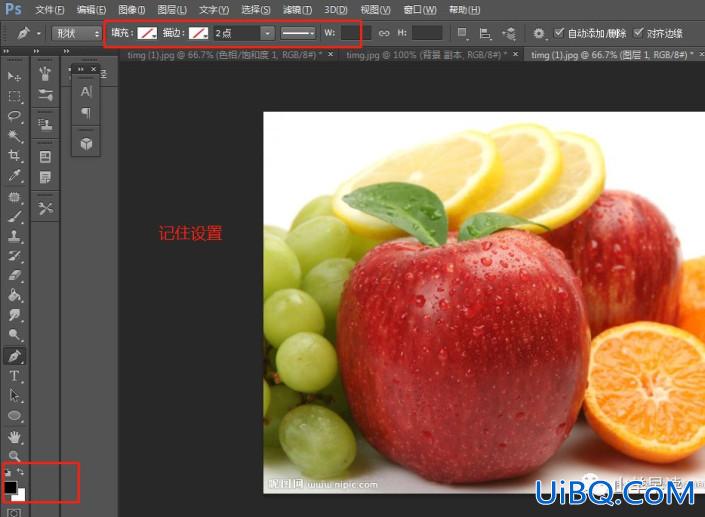Screen dimensions: 705x517
Task: Select the History Brush tool
Action: click(14, 256)
